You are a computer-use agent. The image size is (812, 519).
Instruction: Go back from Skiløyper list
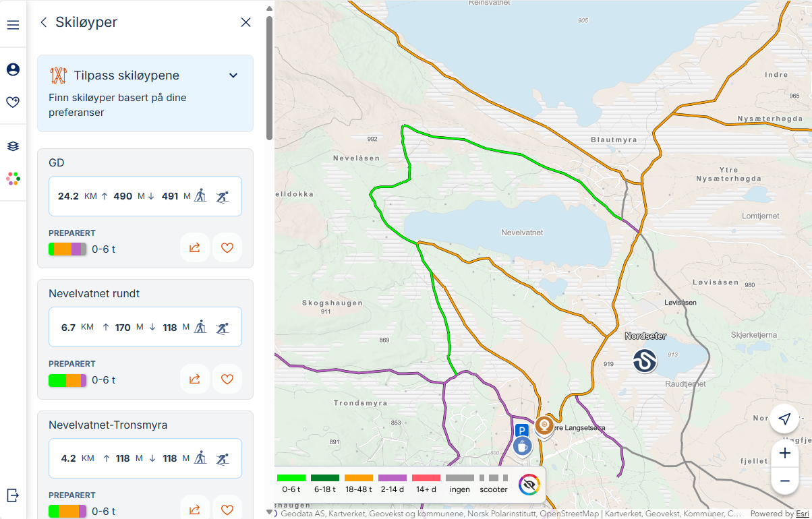pos(44,22)
